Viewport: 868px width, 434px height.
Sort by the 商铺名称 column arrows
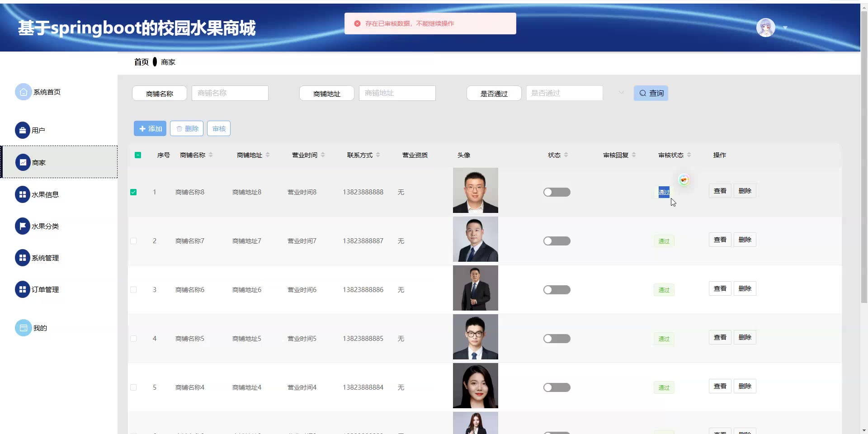211,155
